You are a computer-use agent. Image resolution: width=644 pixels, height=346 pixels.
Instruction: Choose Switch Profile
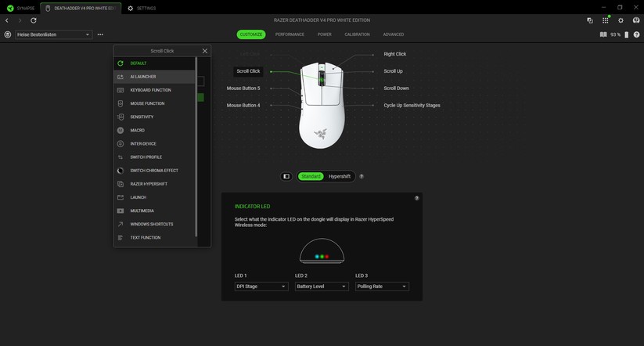(154, 157)
